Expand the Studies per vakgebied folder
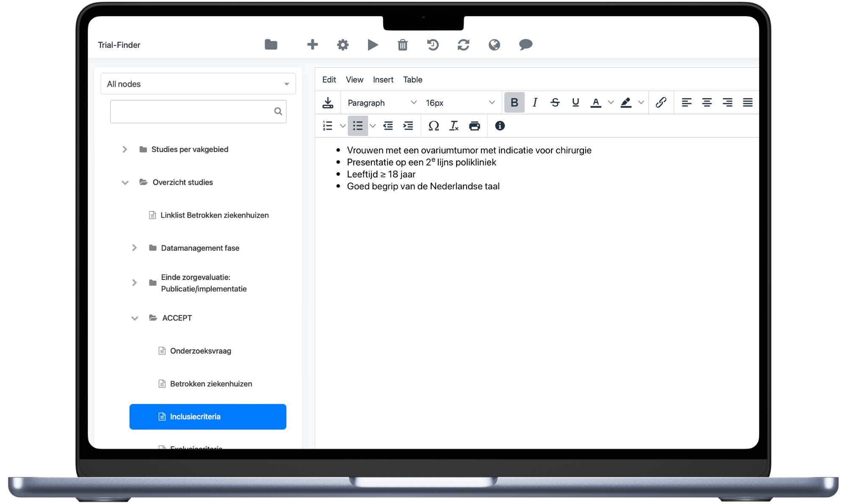Viewport: 847px width, 504px height. [125, 150]
